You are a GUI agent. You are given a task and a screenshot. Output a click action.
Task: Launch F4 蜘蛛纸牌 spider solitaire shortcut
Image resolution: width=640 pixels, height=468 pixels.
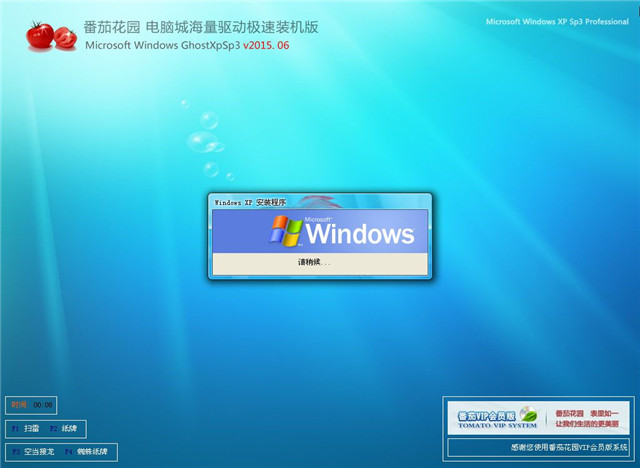(x=86, y=452)
